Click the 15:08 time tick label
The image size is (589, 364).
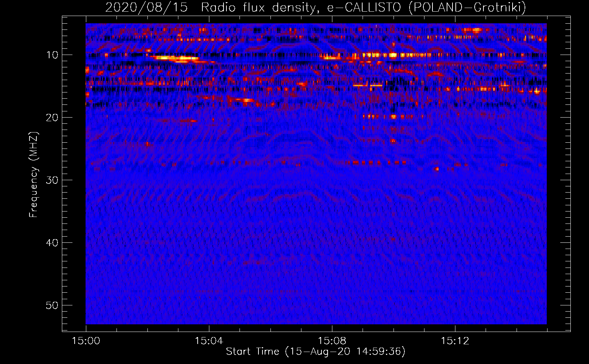pos(332,341)
